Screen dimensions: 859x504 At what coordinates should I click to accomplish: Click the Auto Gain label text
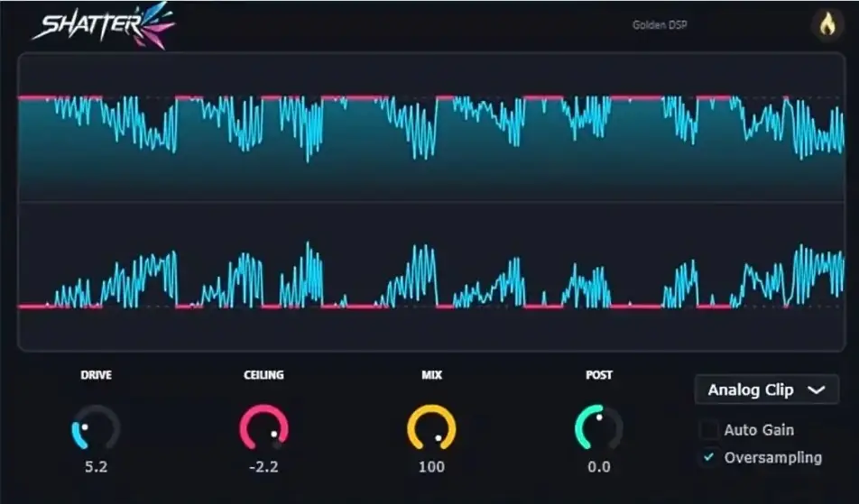coord(759,430)
